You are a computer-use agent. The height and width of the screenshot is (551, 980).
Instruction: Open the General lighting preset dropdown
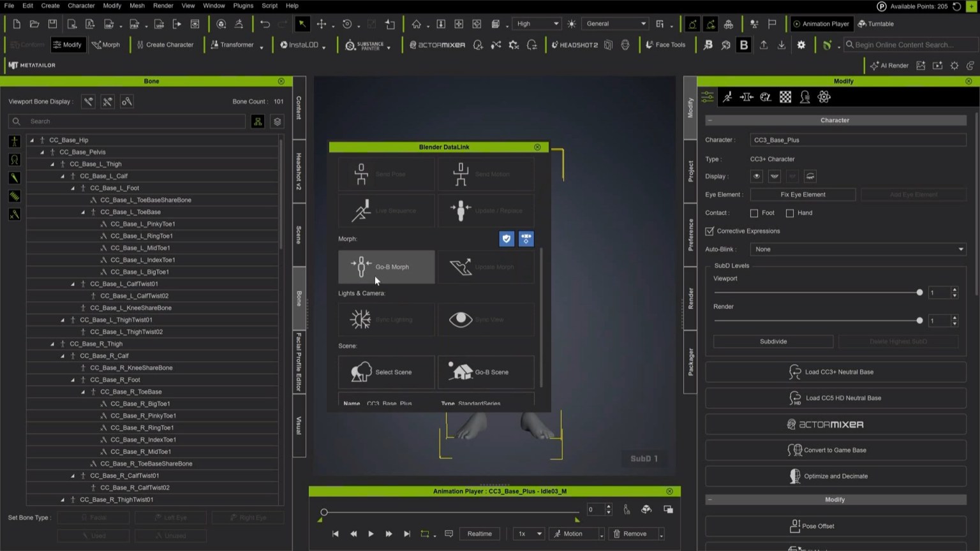point(616,24)
